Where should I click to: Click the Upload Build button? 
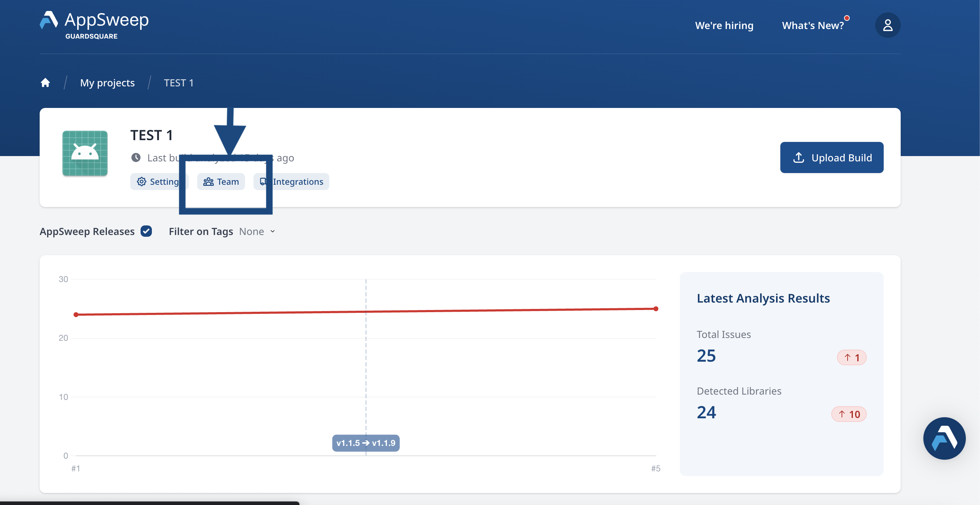[832, 157]
